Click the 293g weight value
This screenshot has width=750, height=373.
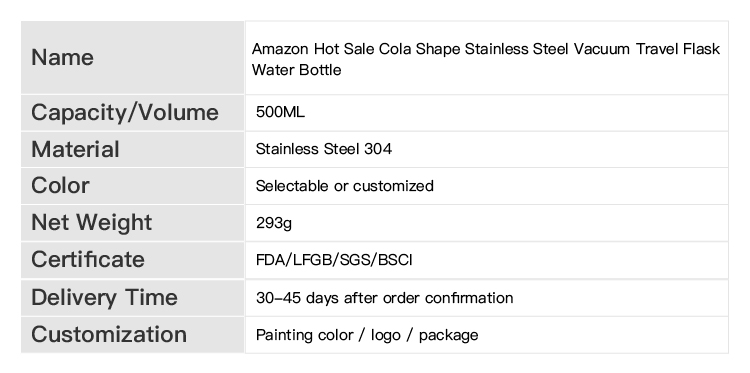coord(274,223)
